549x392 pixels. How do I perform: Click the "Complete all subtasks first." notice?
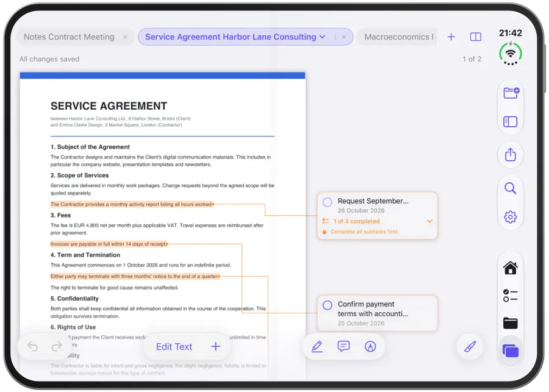(x=365, y=232)
